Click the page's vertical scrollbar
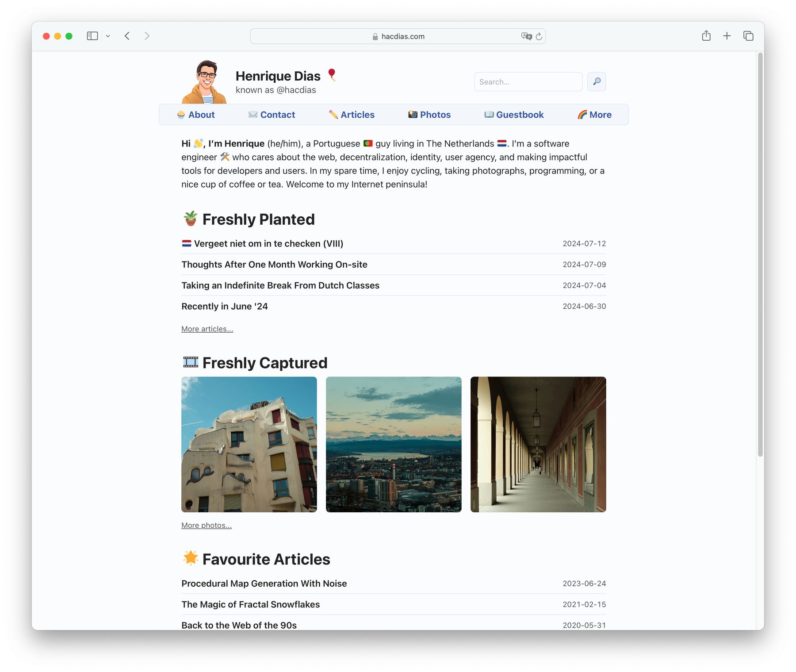 point(760,254)
